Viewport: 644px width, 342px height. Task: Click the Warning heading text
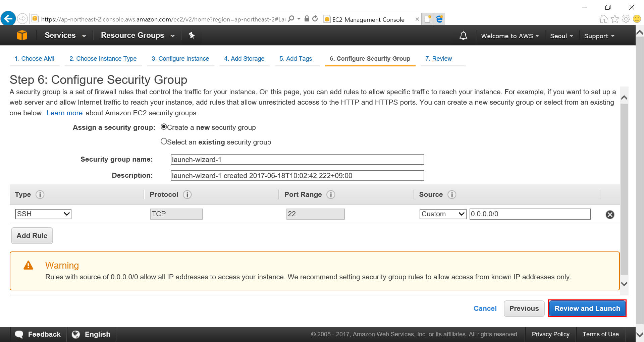[62, 265]
